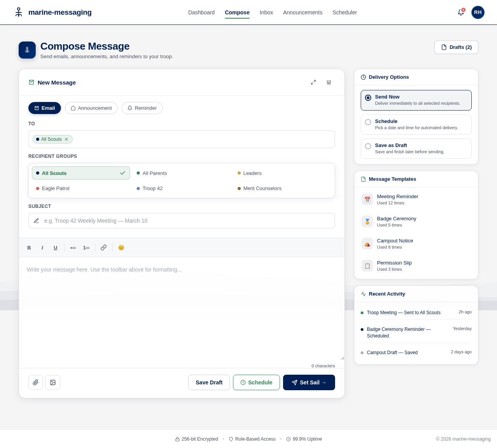Toggle bold formatting in the editor toolbar
This screenshot has height=448, width=497.
point(29,247)
